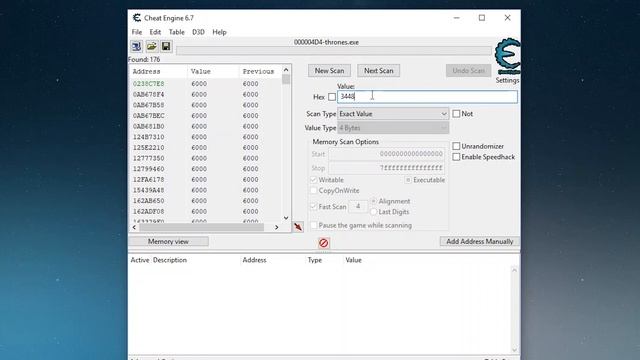This screenshot has height=360, width=640.
Task: Click the Fast Scan alignment value field
Action: click(358, 207)
